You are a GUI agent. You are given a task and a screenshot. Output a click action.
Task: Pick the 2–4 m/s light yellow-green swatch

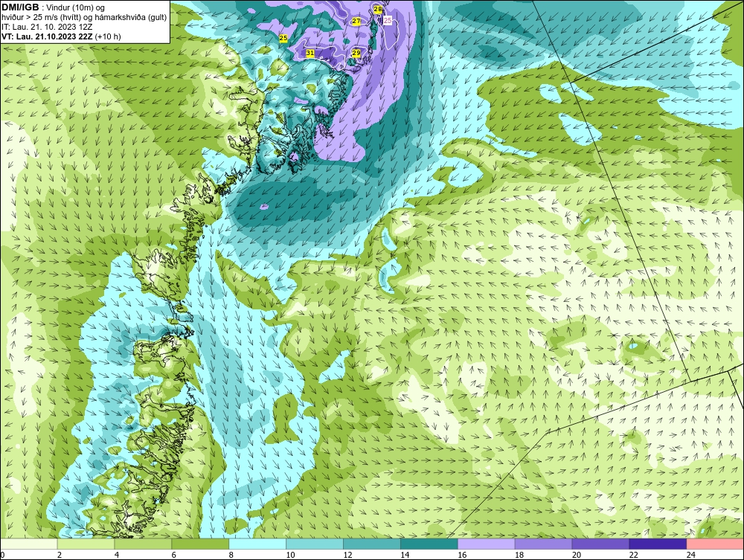click(x=86, y=544)
